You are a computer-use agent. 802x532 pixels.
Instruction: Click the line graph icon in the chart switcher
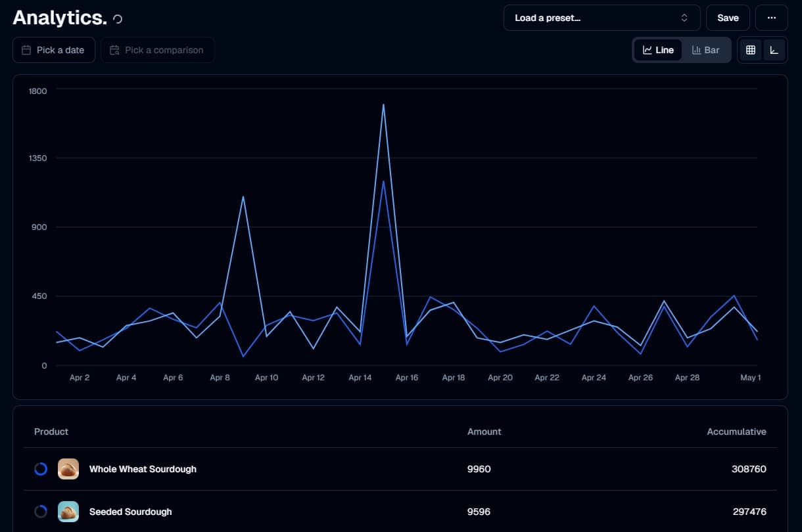click(x=648, y=49)
